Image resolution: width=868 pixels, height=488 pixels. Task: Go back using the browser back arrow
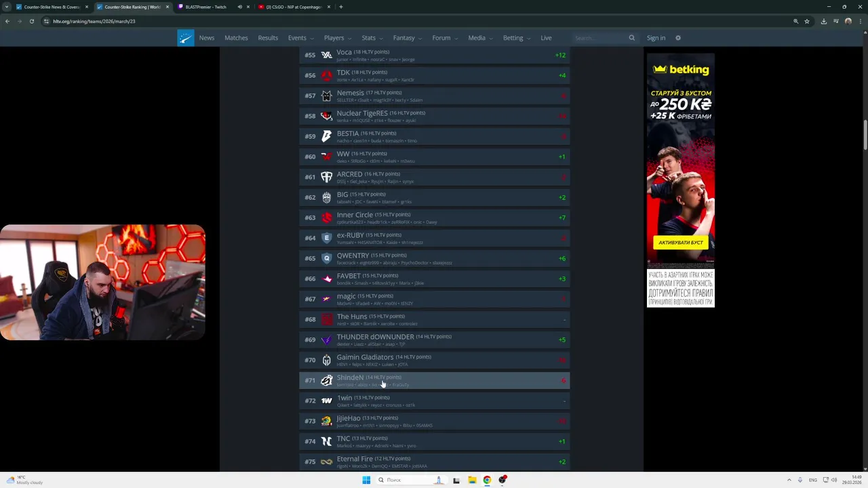(7, 21)
